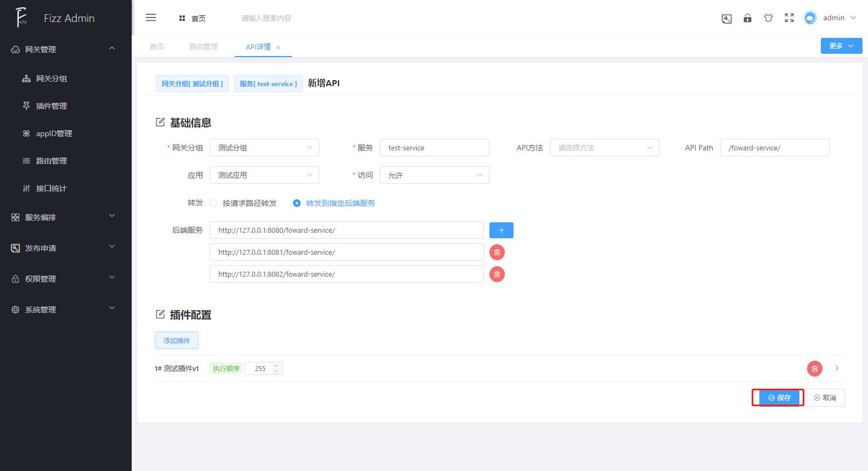Delete the 8081 backend service URL
This screenshot has width=868, height=471.
tap(497, 252)
